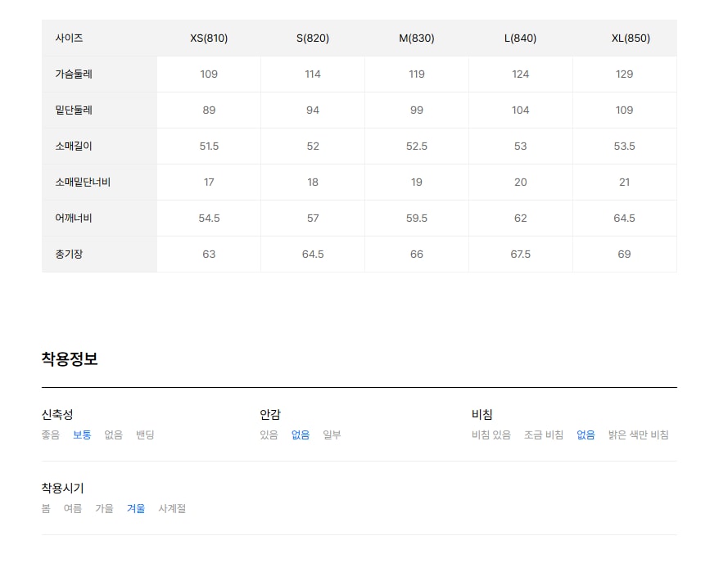Choose 밝은 색만 비침 option
Viewport: 728px width, 563px height.
639,435
